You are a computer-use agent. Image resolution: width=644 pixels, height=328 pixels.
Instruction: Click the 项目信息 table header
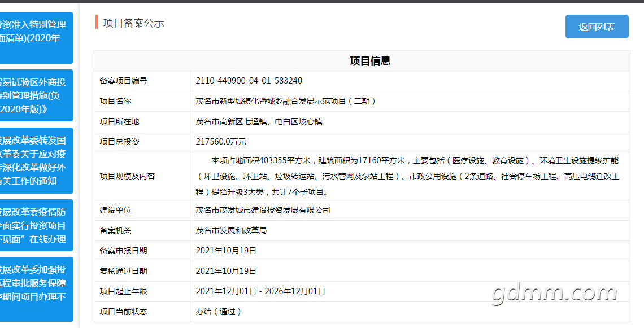pyautogui.click(x=362, y=61)
